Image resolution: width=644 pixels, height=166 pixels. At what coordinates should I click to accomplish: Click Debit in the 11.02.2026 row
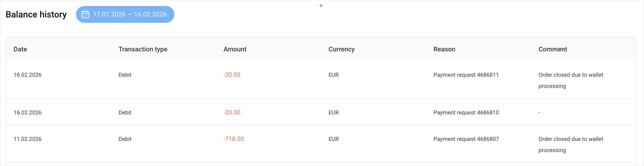(x=125, y=139)
